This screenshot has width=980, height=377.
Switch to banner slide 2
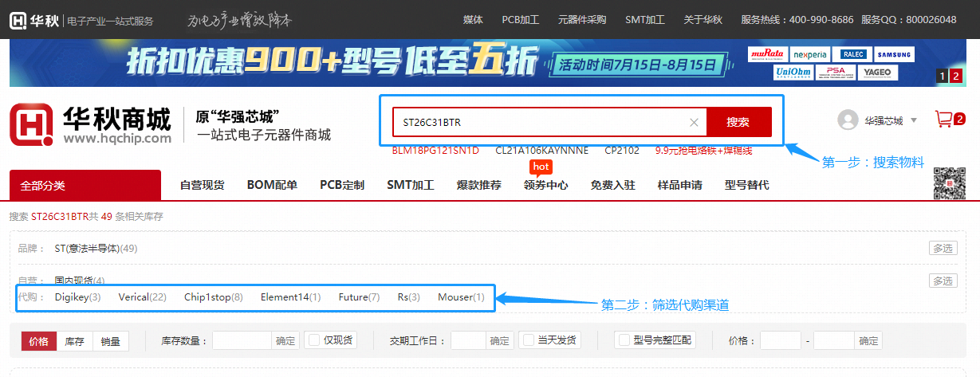(x=957, y=77)
